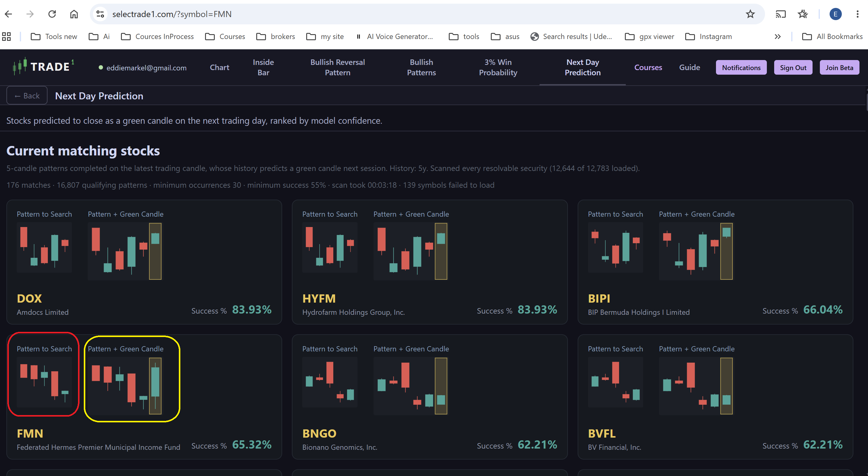
Task: Bookmark this page with the star icon
Action: [x=750, y=14]
